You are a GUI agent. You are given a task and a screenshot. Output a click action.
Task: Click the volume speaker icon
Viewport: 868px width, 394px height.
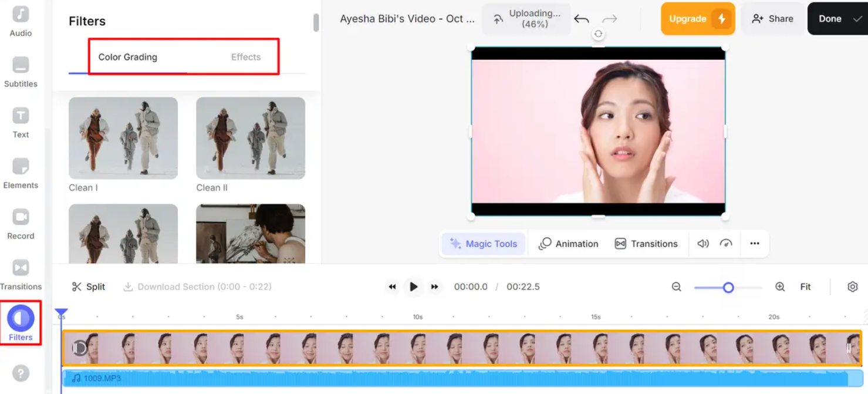click(703, 244)
